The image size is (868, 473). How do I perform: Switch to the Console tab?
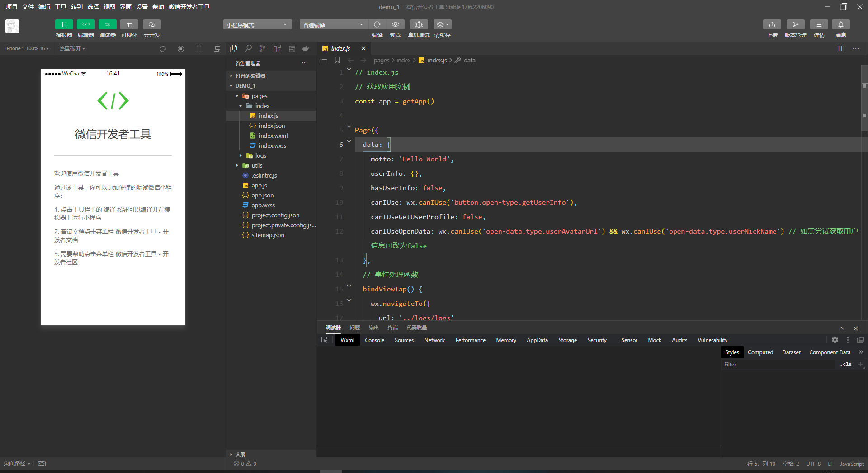pyautogui.click(x=375, y=340)
